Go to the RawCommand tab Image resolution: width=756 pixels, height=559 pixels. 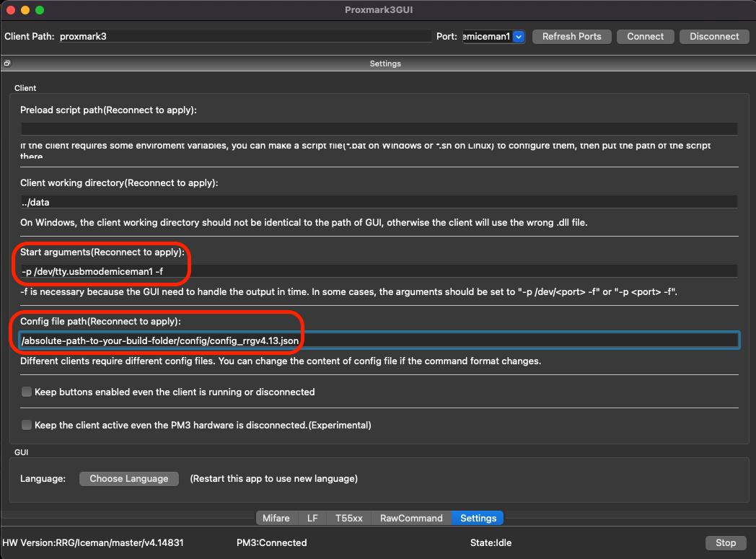411,518
